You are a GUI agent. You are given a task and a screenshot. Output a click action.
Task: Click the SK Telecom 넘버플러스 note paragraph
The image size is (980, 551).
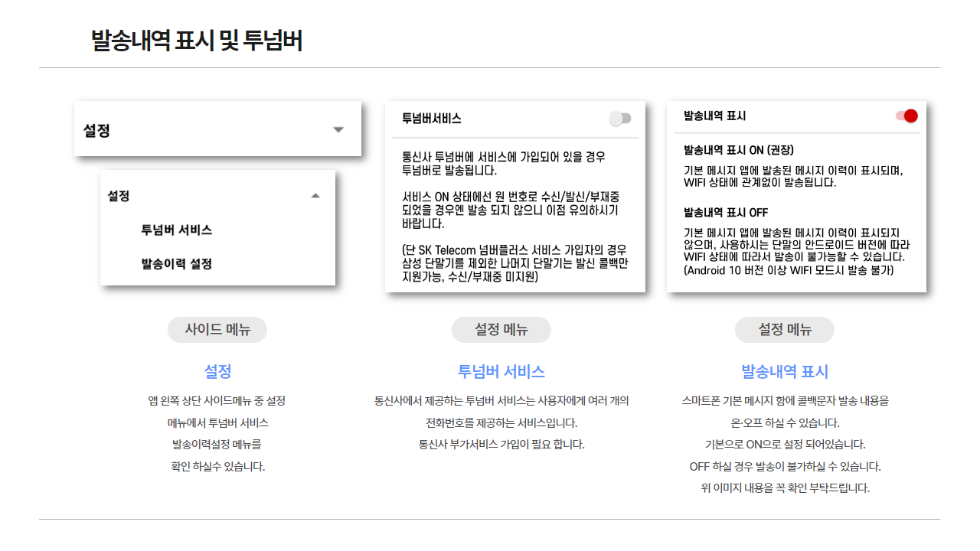click(x=514, y=263)
